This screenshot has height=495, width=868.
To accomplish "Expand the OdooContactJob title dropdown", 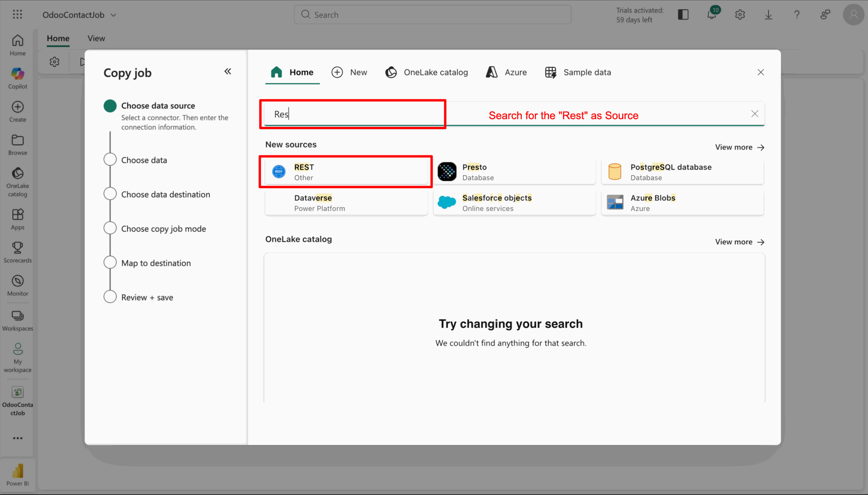I will (x=113, y=15).
